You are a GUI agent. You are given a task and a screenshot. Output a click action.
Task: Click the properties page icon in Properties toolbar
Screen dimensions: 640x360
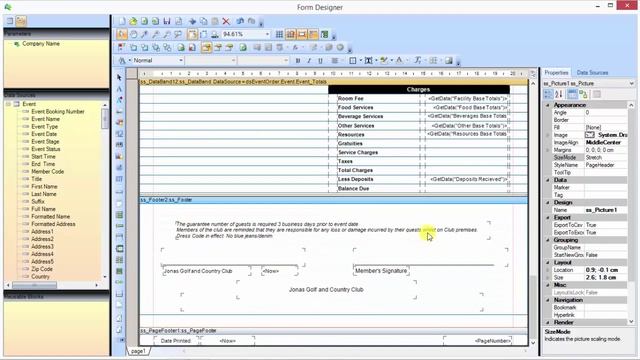click(x=572, y=94)
